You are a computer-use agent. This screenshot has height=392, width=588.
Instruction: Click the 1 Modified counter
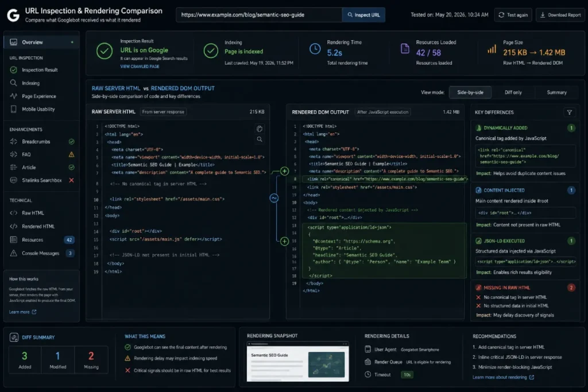tap(58, 359)
